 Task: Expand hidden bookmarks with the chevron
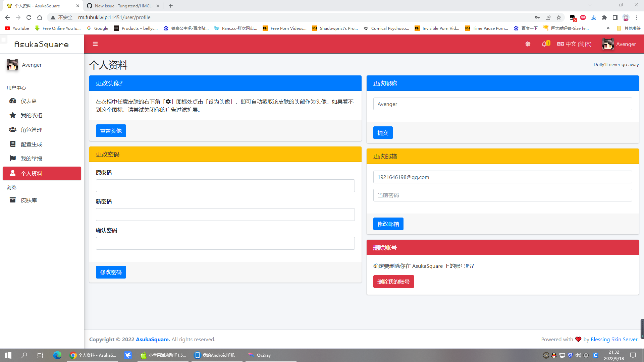click(x=608, y=28)
